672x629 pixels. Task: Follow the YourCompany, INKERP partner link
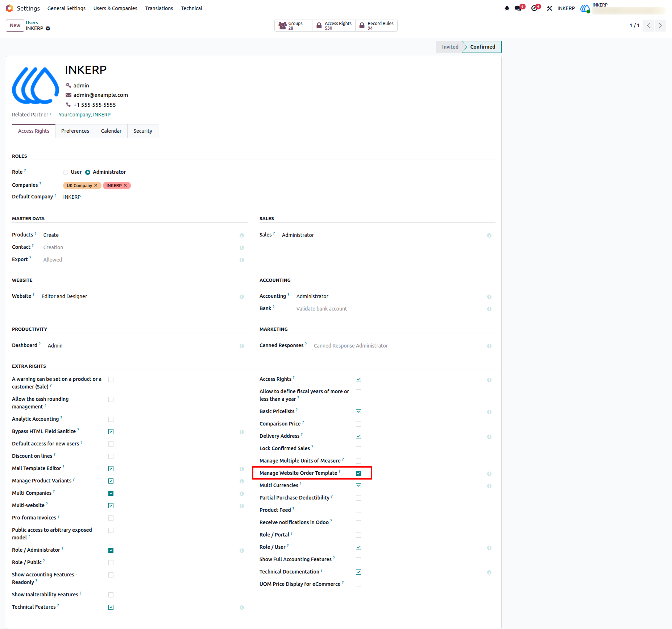pos(84,115)
